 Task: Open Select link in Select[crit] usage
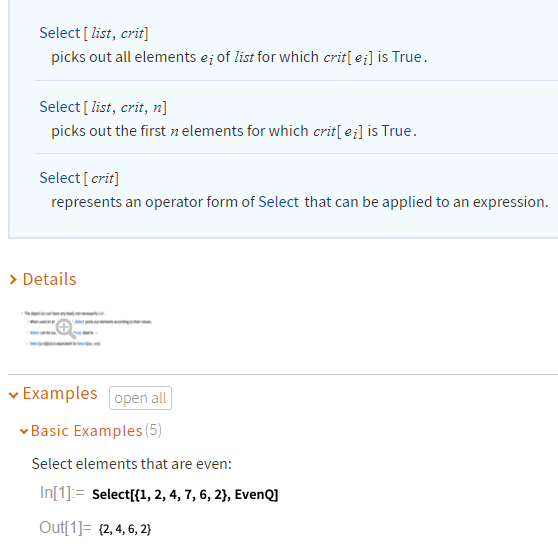[60, 178]
